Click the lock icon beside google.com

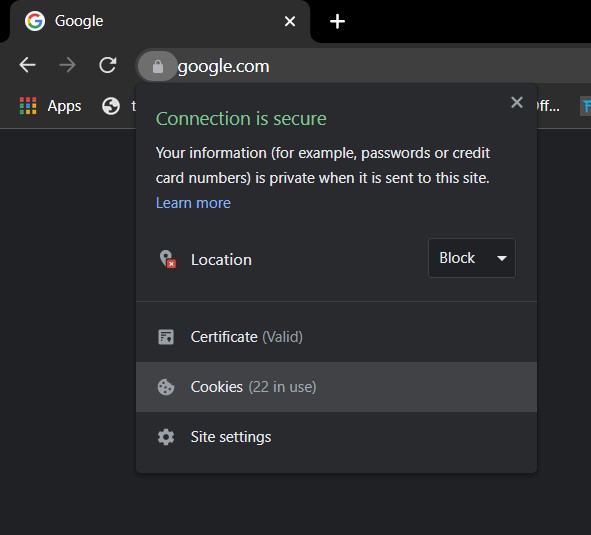(158, 66)
